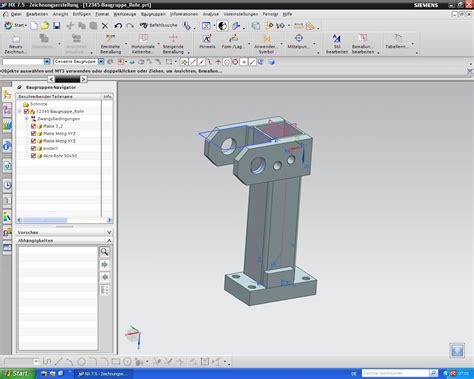Open the Werkzeuge menu

(125, 14)
